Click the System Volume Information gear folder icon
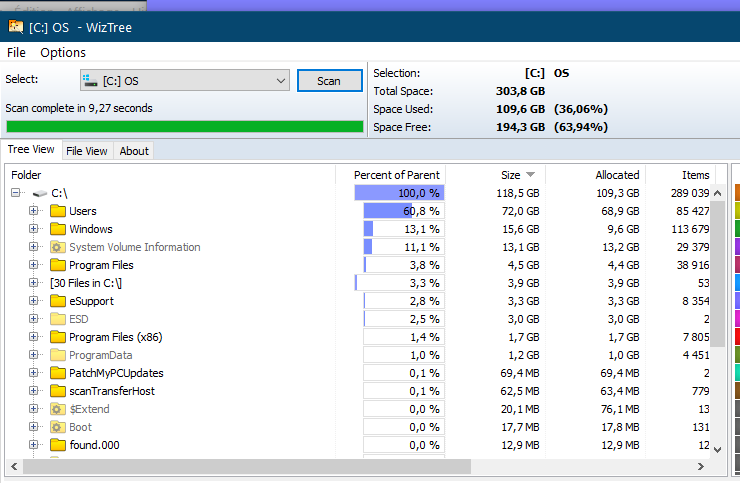This screenshot has width=740, height=483. point(58,247)
